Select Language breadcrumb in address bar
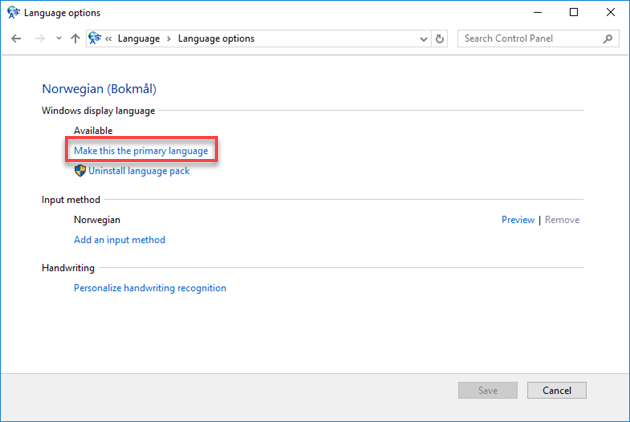 139,39
